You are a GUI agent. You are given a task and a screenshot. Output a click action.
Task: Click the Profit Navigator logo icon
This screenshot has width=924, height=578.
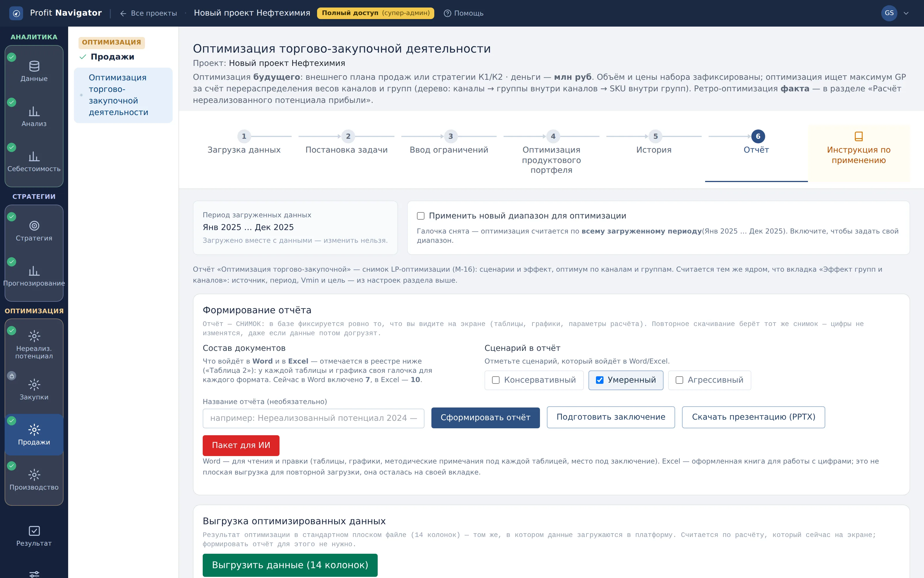click(16, 13)
